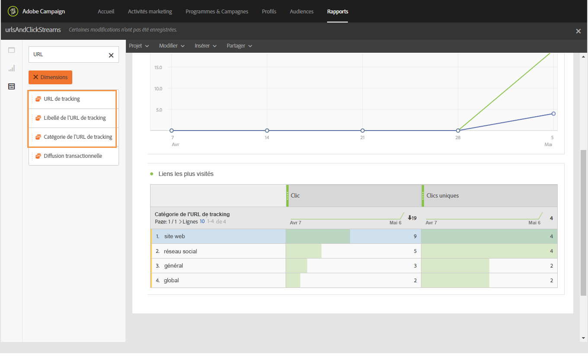Remove the Dimensions filter tag
Image resolution: width=588 pixels, height=364 pixels.
coord(36,77)
